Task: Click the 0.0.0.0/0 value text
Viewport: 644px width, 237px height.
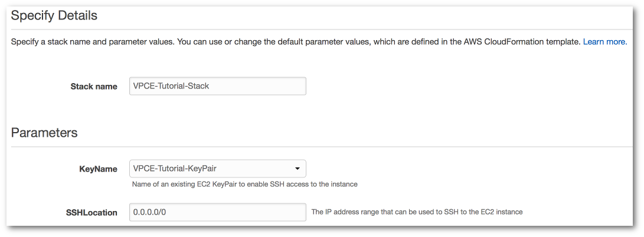Action: pos(150,212)
